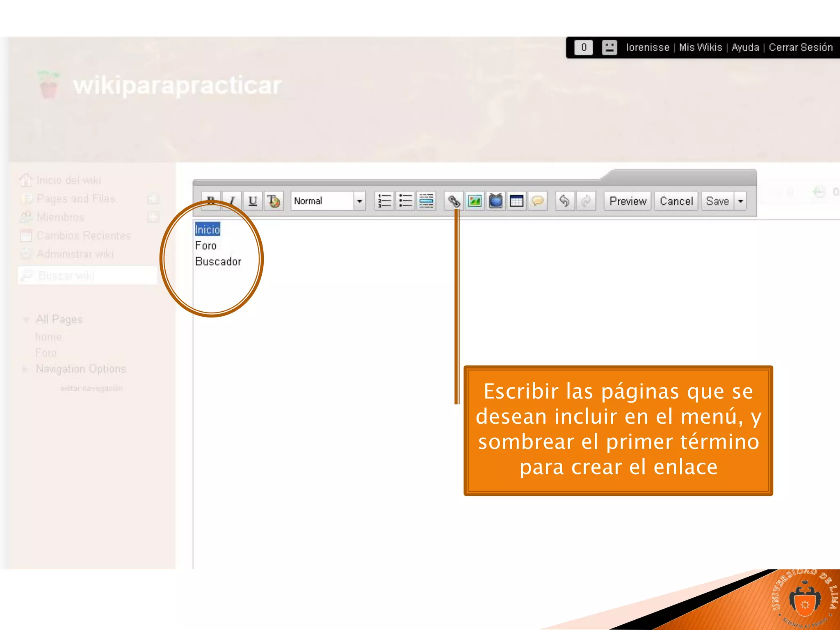Click the plus icon next to Miembros
This screenshot has width=840, height=630.
pos(153,217)
